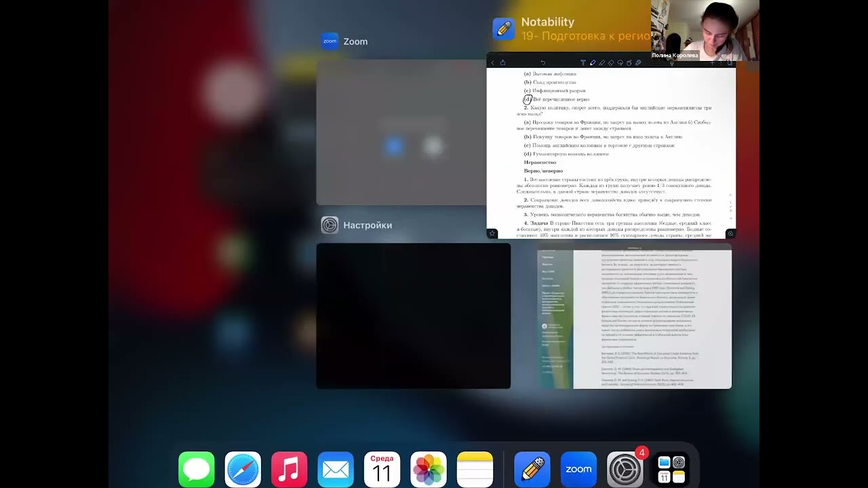Go back using Notability's back arrow
Viewport: 868px width, 488px height.
coord(492,62)
